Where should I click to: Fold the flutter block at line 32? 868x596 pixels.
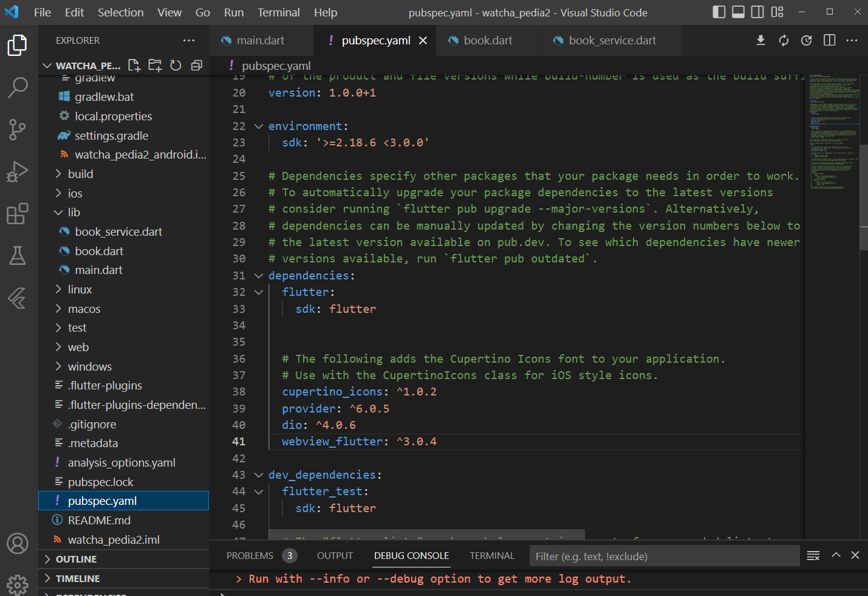click(258, 292)
